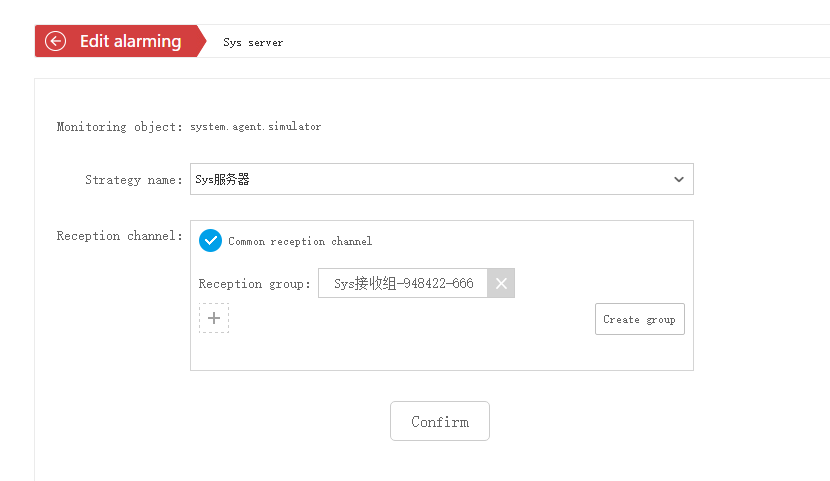Click the back arrow icon in header
Viewport: 830px width, 481px height.
pyautogui.click(x=56, y=41)
